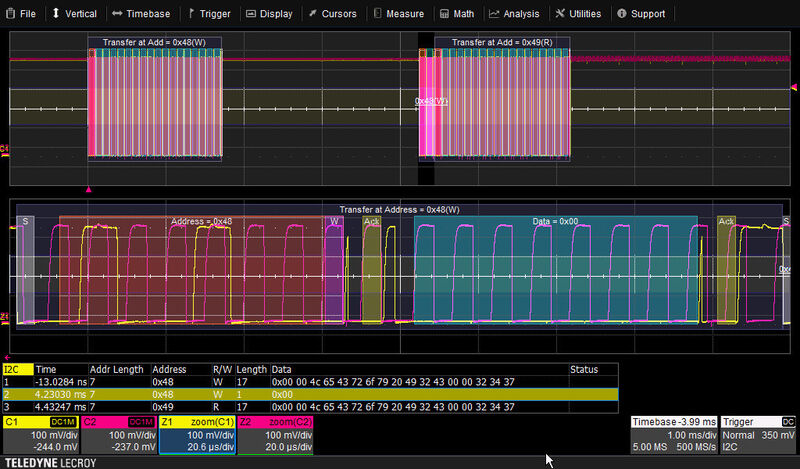
Task: Click the Data column header
Action: click(281, 369)
